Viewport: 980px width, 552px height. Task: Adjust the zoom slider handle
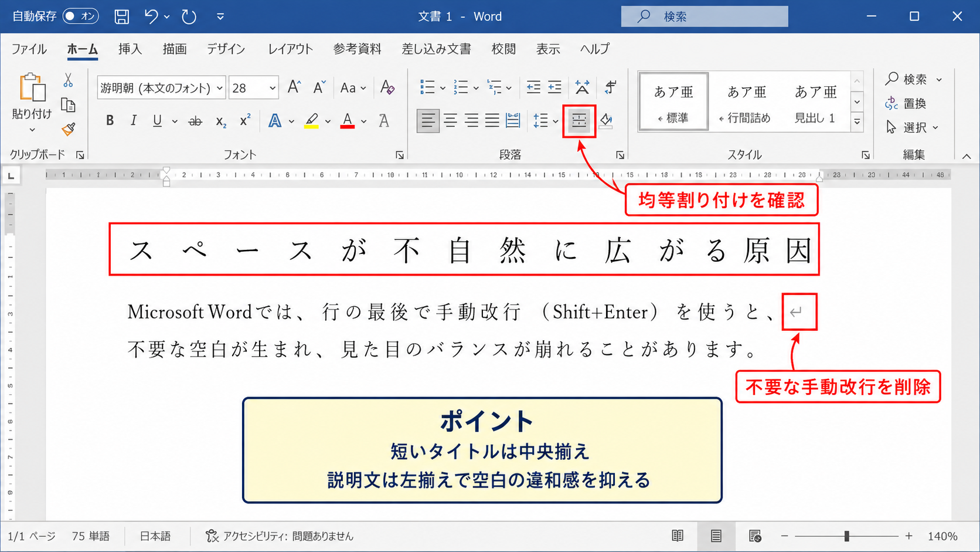pos(846,536)
